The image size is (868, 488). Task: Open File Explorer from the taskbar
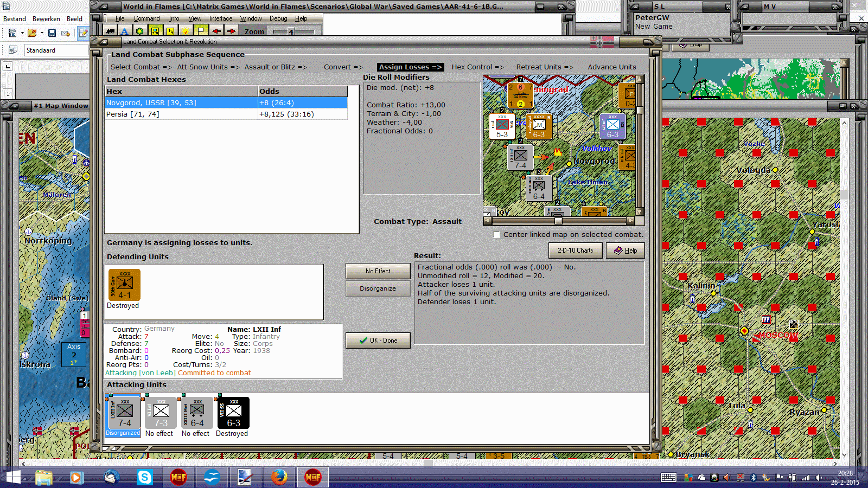click(44, 477)
